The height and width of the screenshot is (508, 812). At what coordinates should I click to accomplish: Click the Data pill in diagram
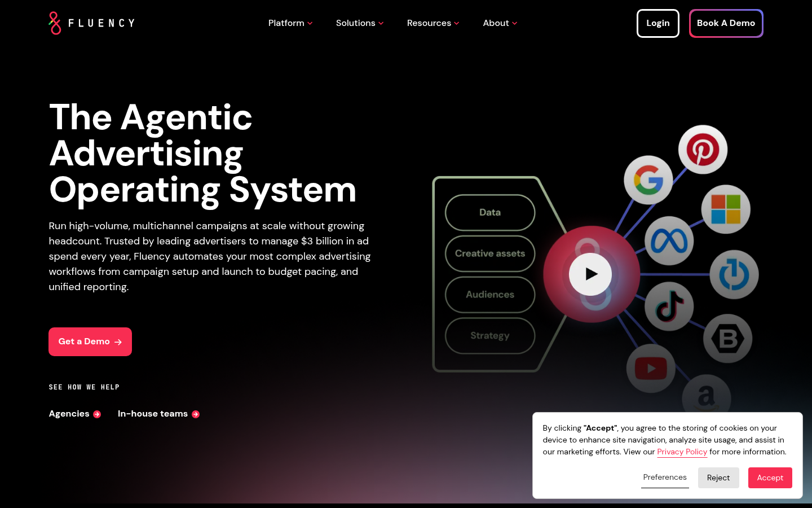click(490, 213)
